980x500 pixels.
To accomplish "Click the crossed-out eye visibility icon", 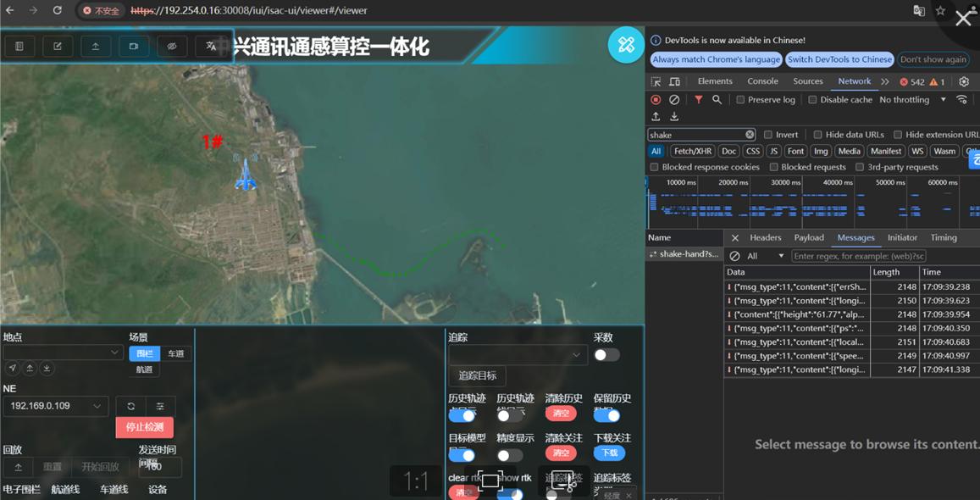I will click(172, 47).
